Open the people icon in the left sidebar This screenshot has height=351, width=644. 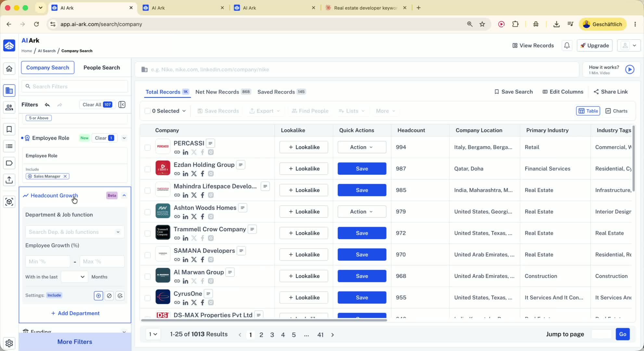click(9, 107)
